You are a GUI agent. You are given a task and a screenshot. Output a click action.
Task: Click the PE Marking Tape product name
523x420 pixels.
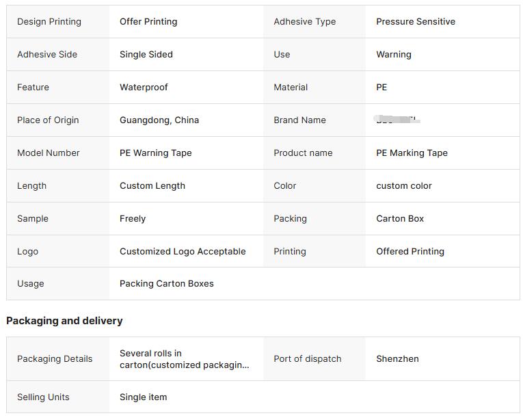pos(412,153)
